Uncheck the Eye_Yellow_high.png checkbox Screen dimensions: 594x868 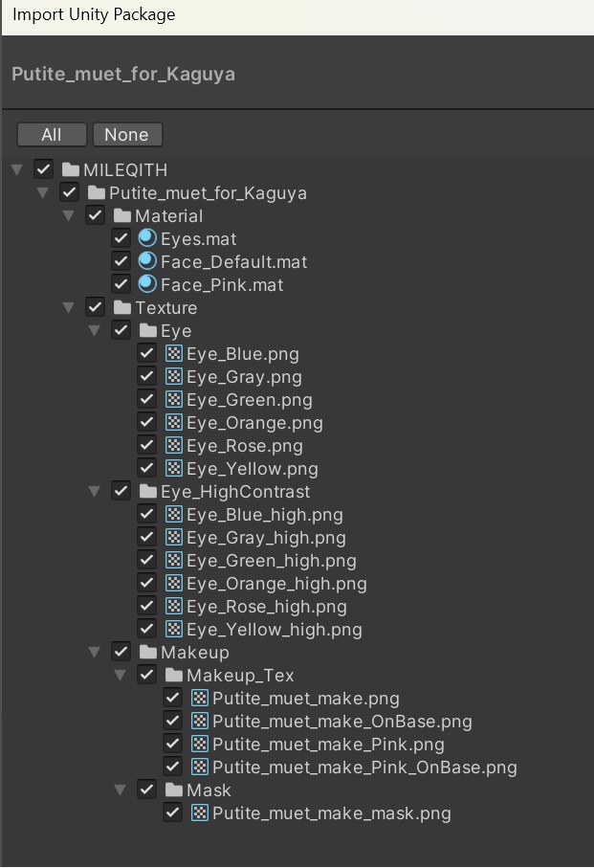147,629
